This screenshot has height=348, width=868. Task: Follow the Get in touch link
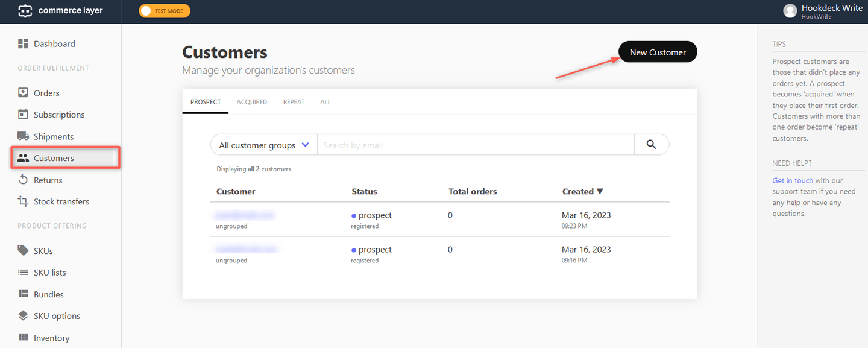pyautogui.click(x=793, y=180)
